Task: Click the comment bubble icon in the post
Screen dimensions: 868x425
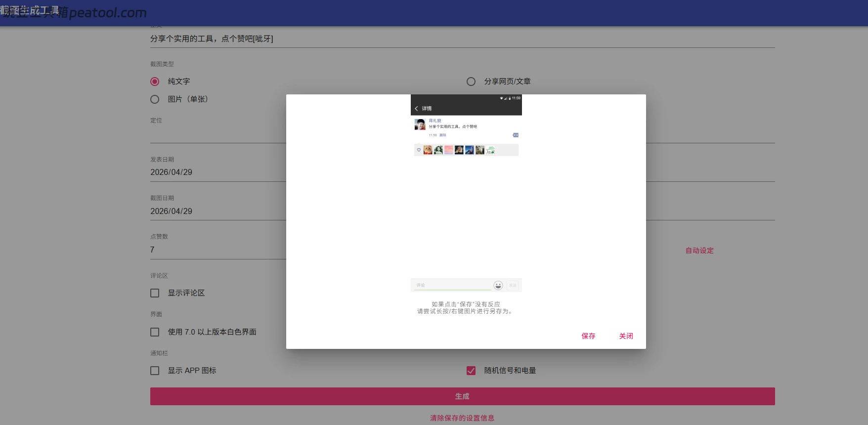Action: 516,135
